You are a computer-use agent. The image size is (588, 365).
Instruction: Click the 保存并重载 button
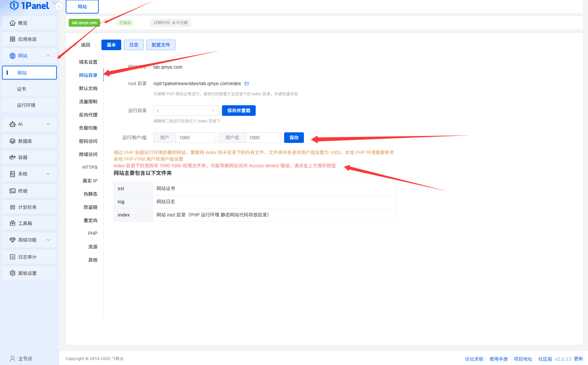(239, 111)
